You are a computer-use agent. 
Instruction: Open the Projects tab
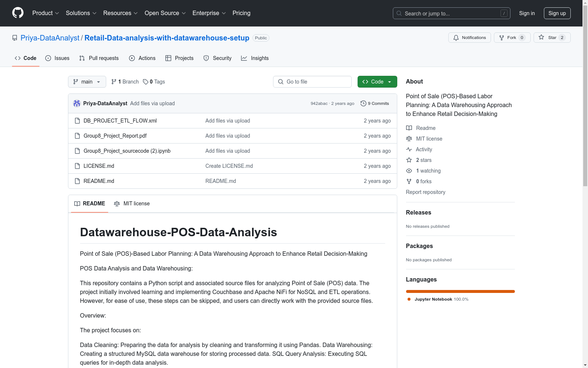coord(179,58)
